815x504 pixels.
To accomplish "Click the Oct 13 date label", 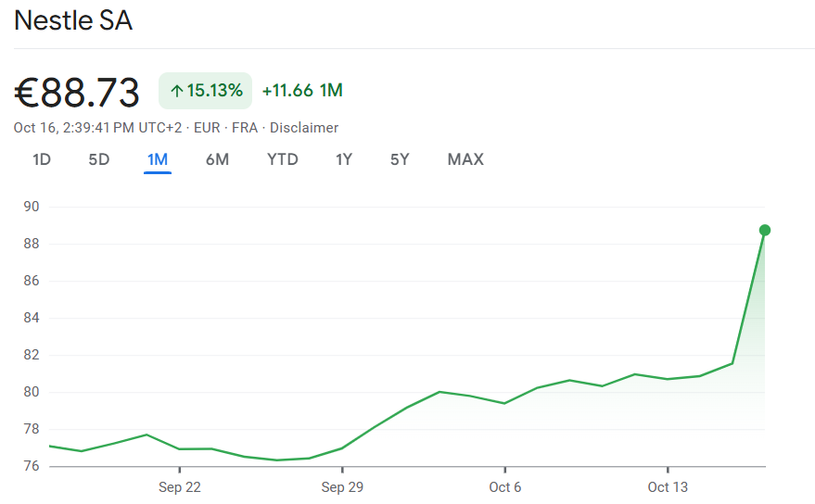I will 668,487.
